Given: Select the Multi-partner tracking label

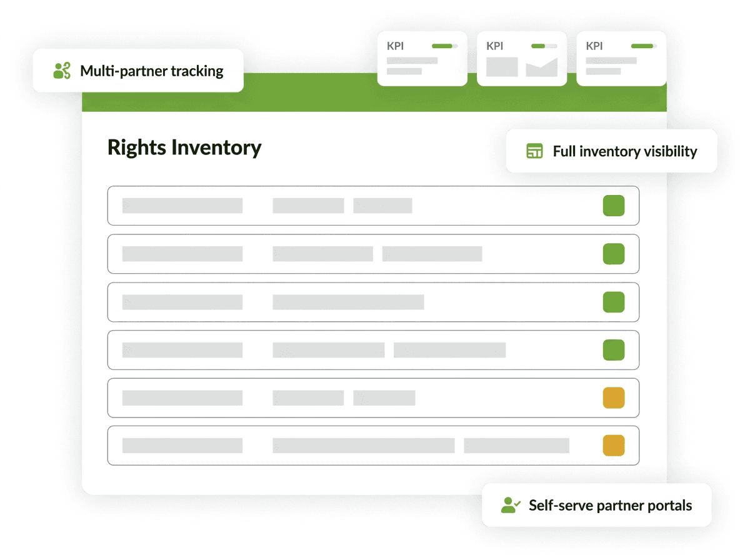Looking at the screenshot, I should (152, 71).
